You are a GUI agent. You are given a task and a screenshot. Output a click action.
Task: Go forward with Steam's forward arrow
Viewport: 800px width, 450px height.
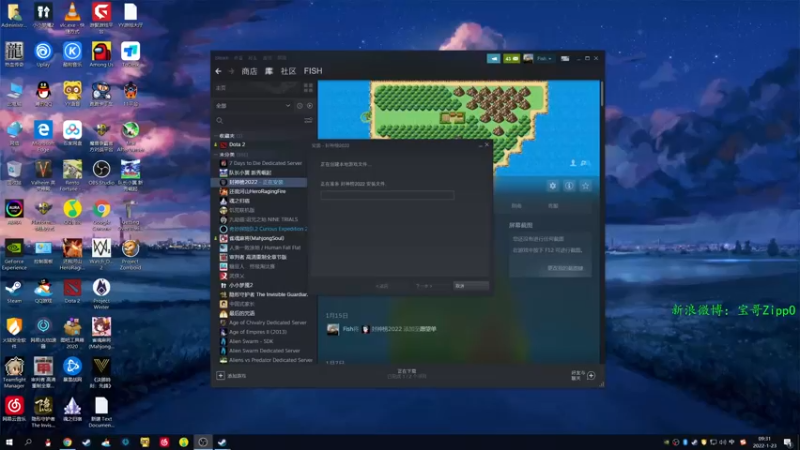(231, 71)
